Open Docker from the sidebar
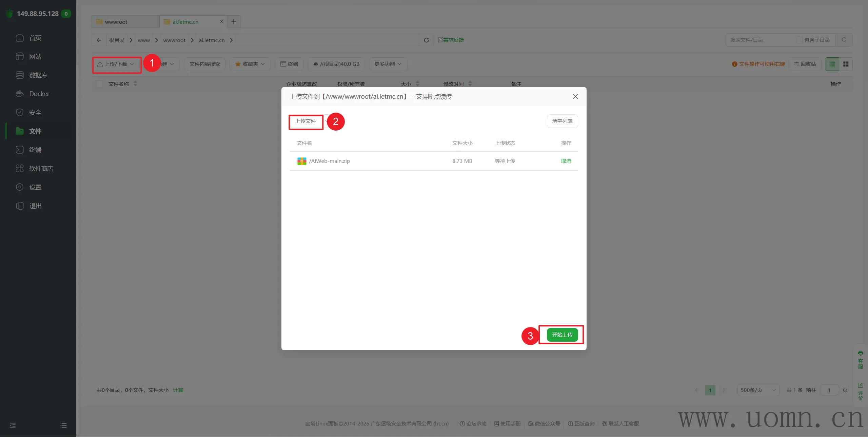Image resolution: width=868 pixels, height=437 pixels. click(39, 94)
